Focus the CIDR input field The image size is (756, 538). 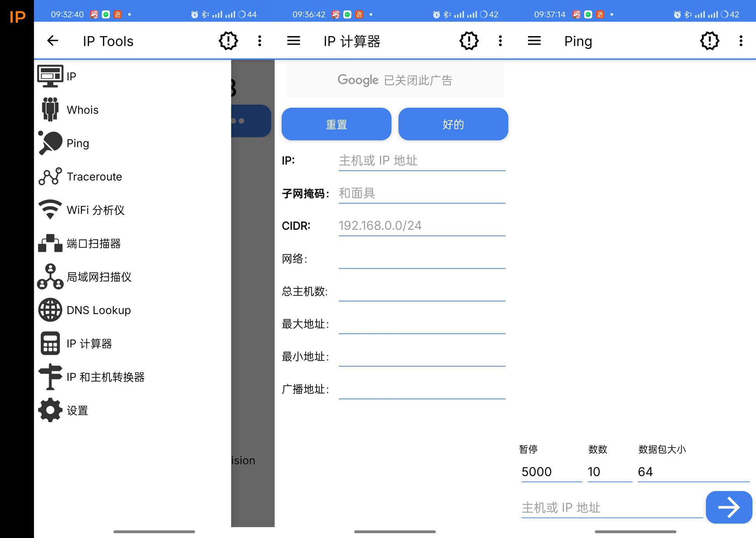[421, 226]
